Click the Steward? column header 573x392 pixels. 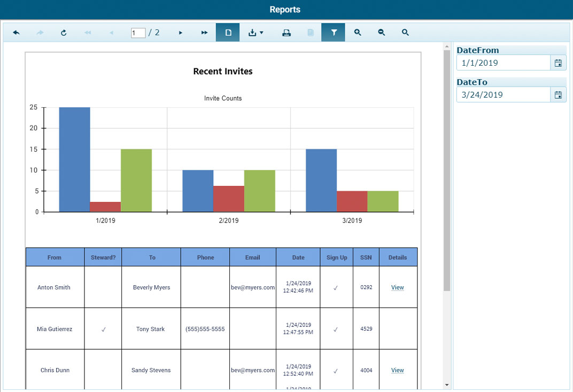point(103,257)
